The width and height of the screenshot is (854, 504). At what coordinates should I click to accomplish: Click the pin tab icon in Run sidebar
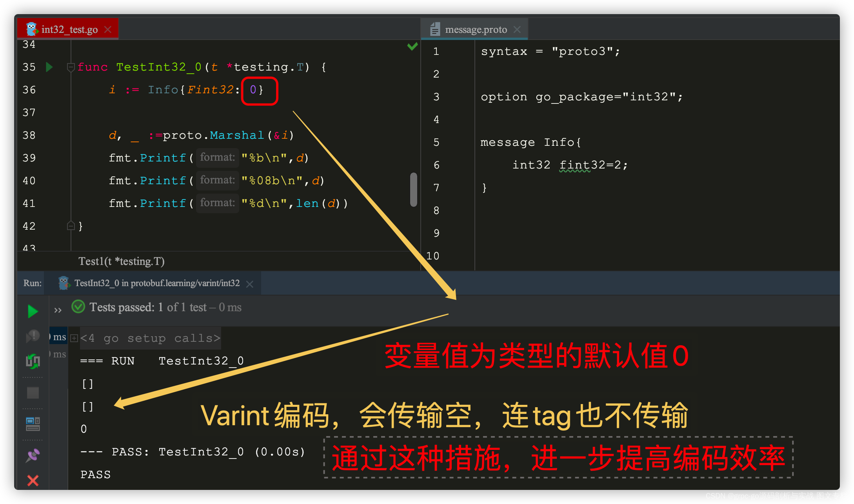click(33, 455)
